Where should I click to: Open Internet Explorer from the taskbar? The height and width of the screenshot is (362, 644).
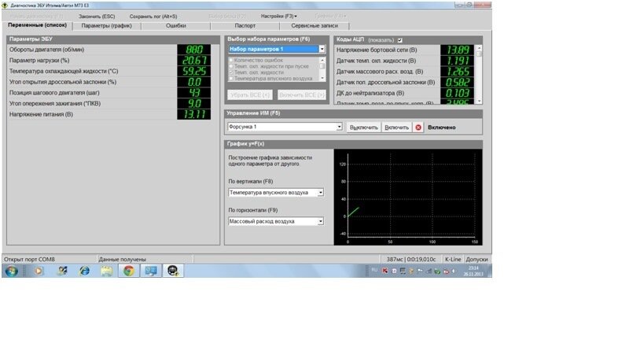[84, 271]
